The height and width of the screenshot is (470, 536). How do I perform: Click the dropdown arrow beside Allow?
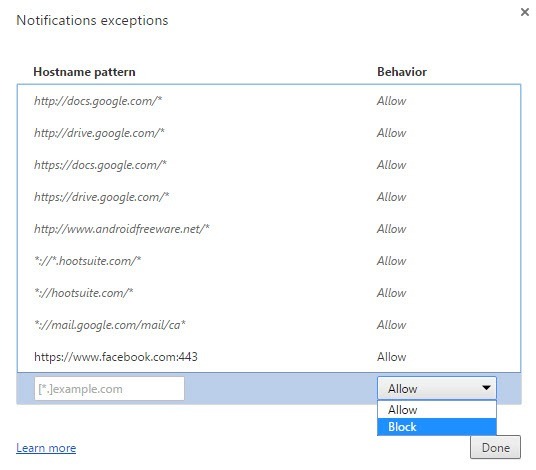tap(486, 388)
